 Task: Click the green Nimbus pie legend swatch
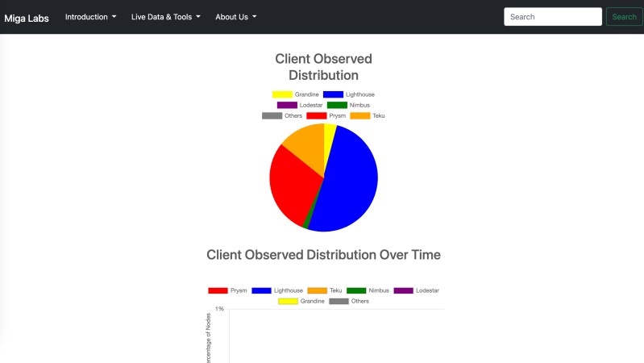337,105
